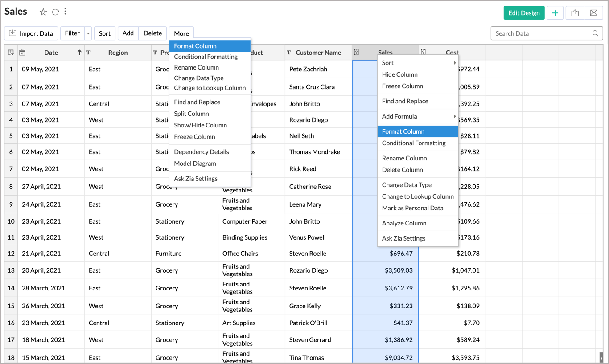The width and height of the screenshot is (609, 364).
Task: Click the column selector icon in header corner
Action: (11, 53)
